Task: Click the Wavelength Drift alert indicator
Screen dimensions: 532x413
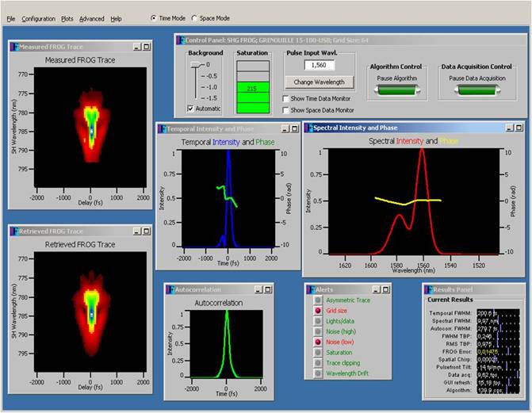Action: pyautogui.click(x=318, y=373)
